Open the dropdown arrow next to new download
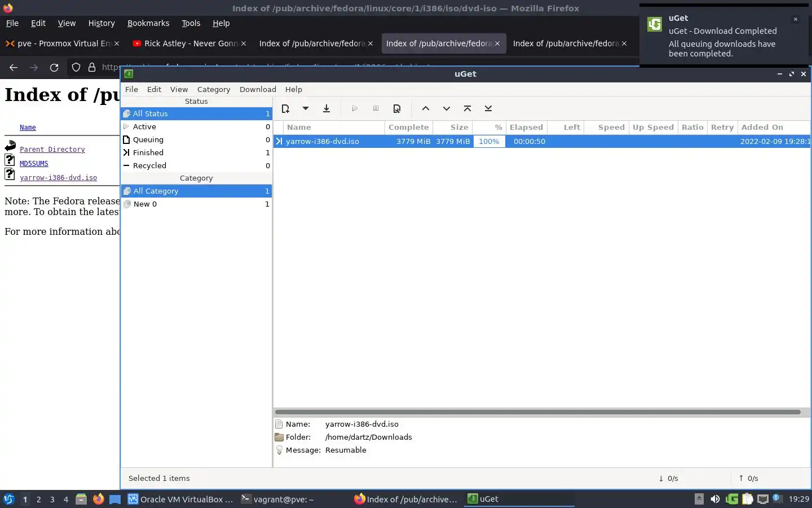The height and width of the screenshot is (508, 812). point(305,108)
